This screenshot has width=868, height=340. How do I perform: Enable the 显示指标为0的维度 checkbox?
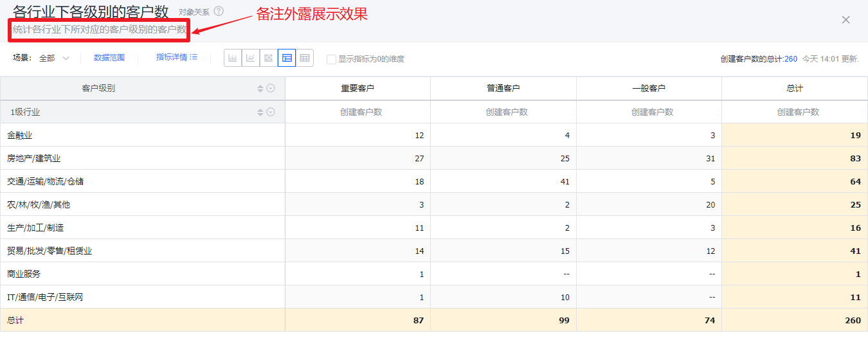pos(332,59)
